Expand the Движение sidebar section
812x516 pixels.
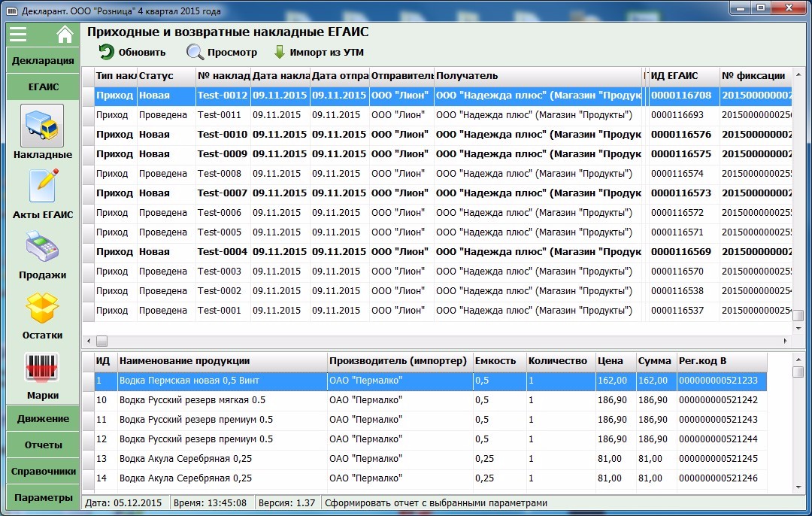43,418
